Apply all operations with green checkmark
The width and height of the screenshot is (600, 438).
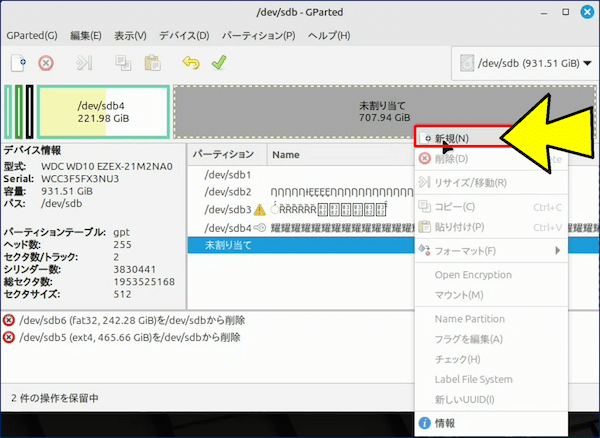(218, 62)
